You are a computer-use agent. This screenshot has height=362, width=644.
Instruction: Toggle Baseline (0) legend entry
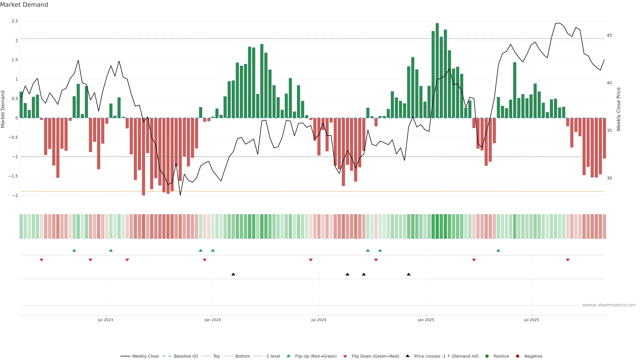point(186,356)
